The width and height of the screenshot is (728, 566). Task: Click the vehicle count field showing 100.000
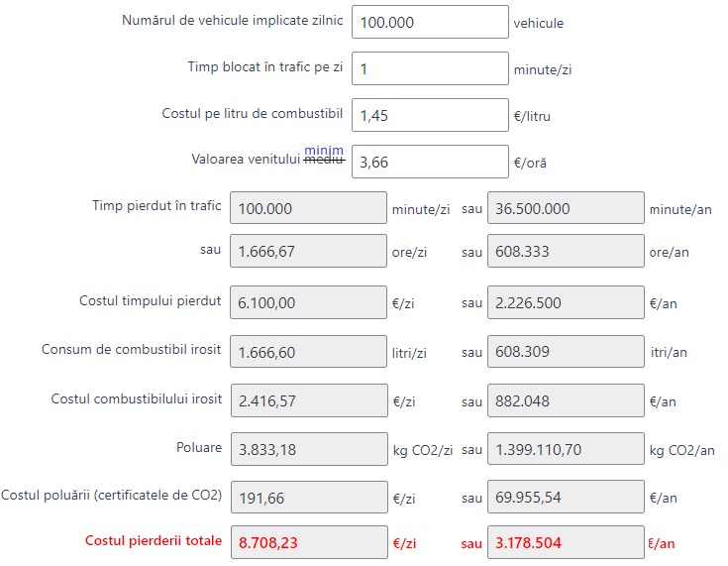click(430, 22)
